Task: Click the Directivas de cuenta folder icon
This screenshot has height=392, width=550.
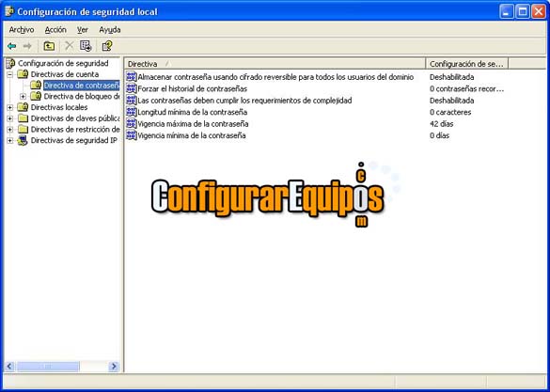Action: (x=23, y=74)
